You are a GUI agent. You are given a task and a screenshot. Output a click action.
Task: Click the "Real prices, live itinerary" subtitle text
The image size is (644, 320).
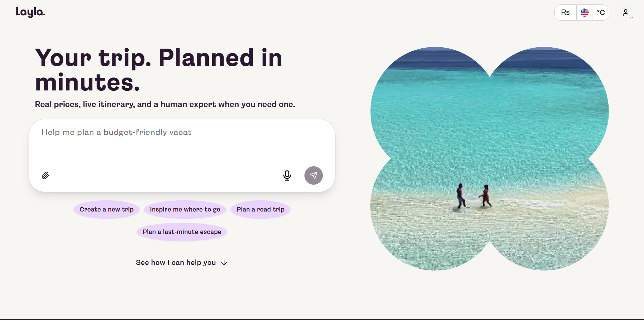point(165,104)
